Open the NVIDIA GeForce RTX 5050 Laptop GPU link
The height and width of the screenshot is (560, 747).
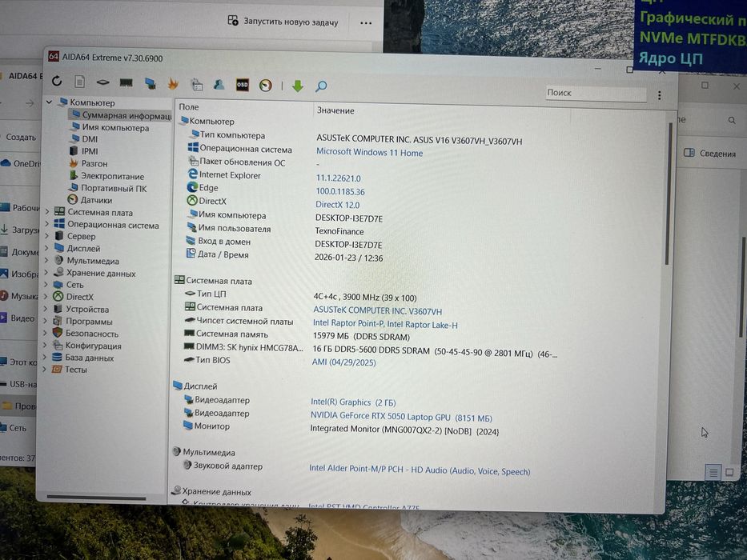pyautogui.click(x=401, y=417)
